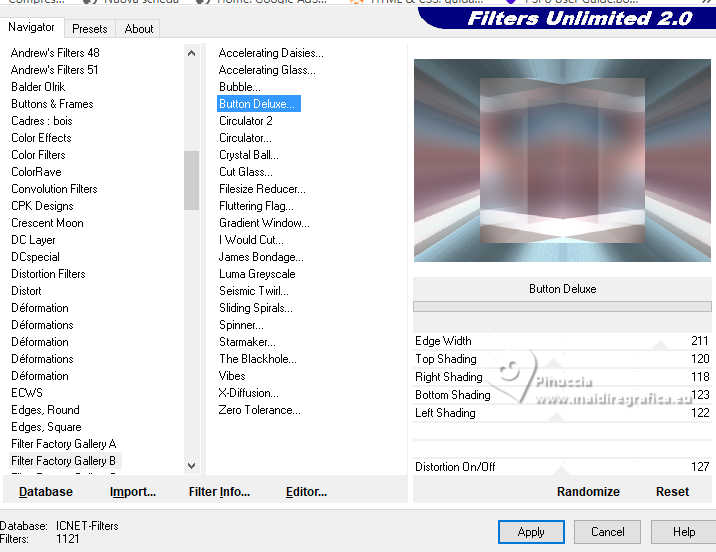Choose Luma Greyscale filter
Image resolution: width=716 pixels, height=552 pixels.
click(257, 274)
